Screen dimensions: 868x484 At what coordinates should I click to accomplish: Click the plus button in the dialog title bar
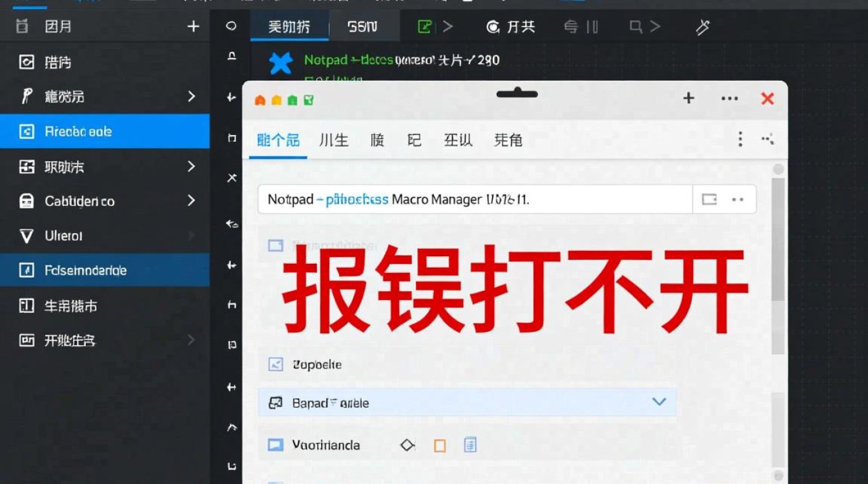(x=688, y=98)
